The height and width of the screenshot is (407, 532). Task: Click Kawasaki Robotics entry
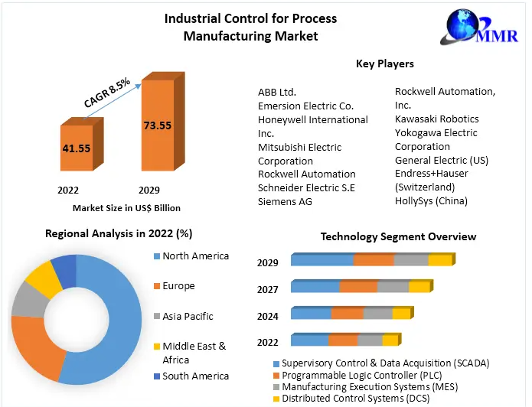tap(437, 119)
